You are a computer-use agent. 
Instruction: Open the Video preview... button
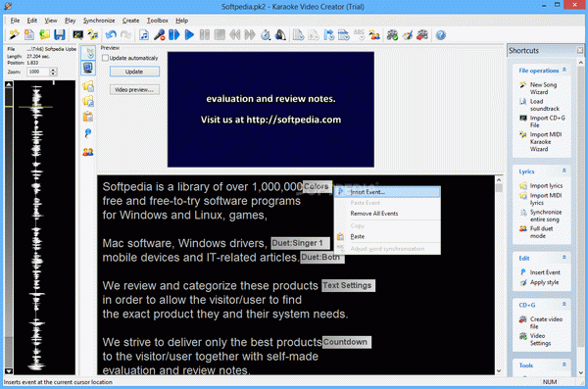click(134, 89)
